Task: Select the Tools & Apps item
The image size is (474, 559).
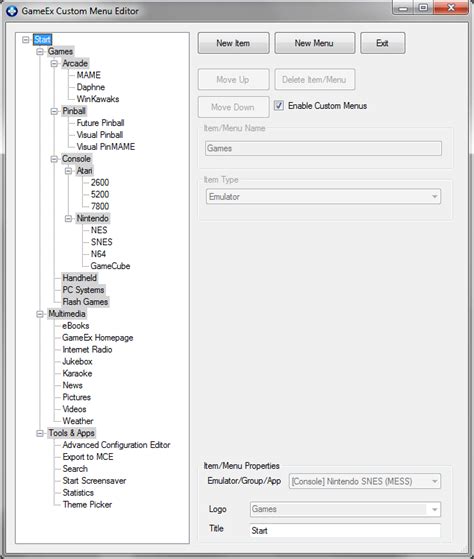Action: coord(72,433)
